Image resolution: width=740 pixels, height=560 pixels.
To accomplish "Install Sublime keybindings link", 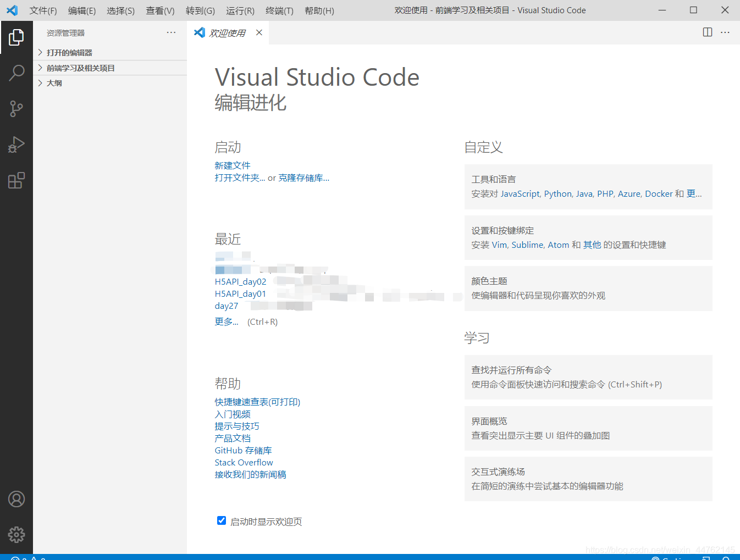I will coord(527,245).
